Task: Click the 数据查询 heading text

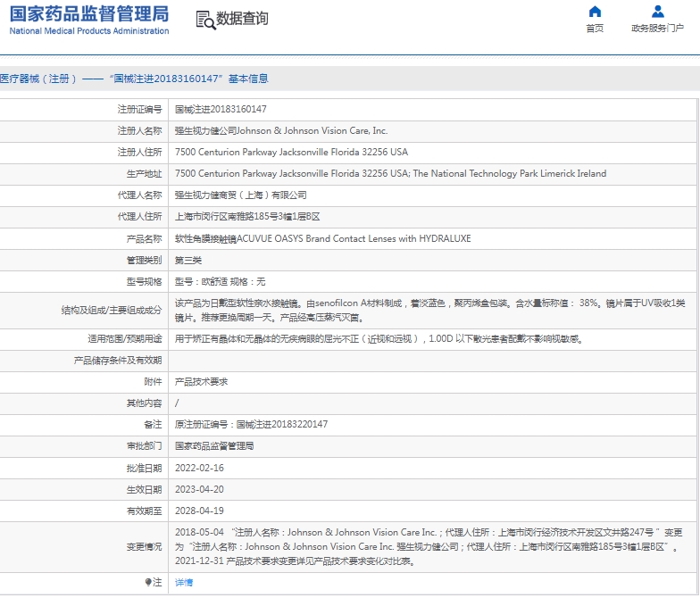Action: click(x=243, y=19)
